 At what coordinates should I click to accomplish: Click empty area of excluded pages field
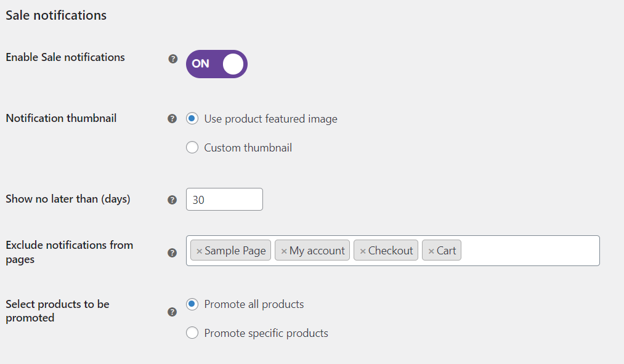[x=530, y=251]
